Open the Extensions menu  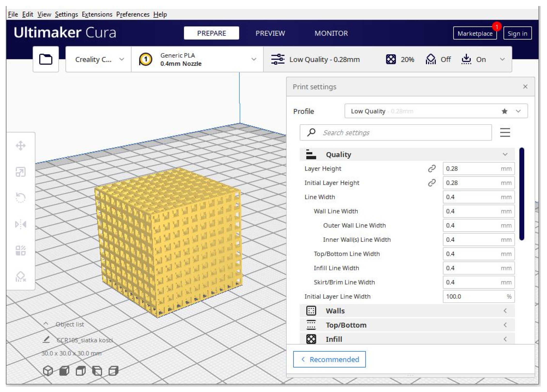tap(97, 15)
